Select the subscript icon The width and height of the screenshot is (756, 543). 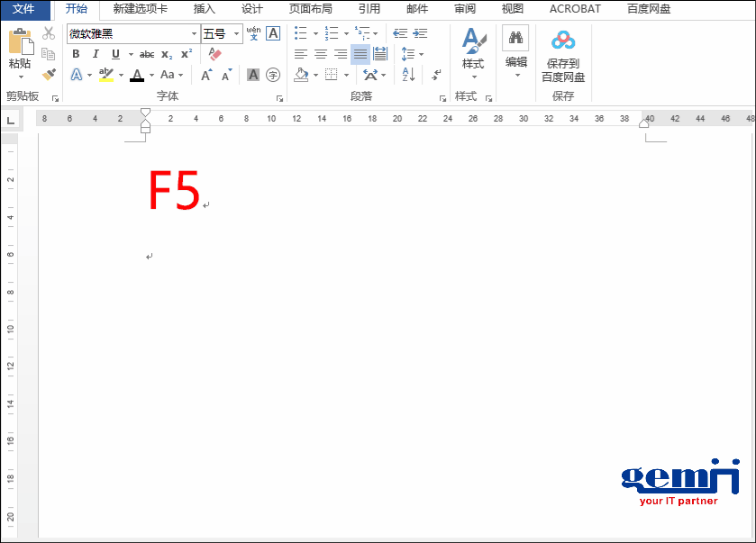(x=166, y=54)
